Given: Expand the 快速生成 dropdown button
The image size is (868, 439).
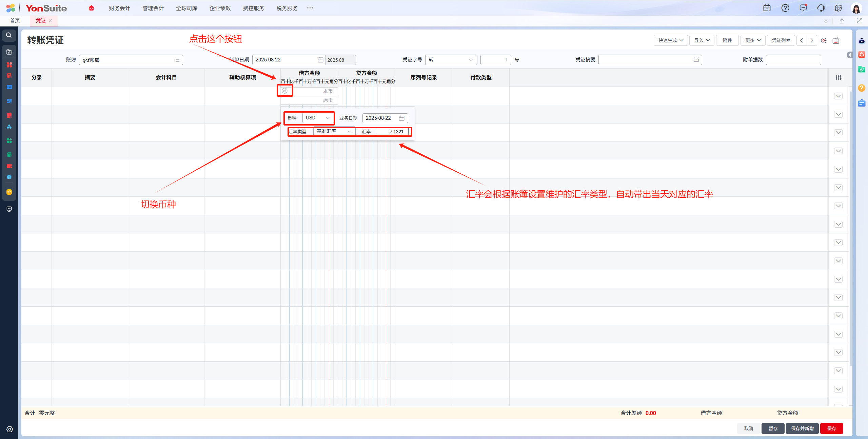Looking at the screenshot, I should (670, 40).
